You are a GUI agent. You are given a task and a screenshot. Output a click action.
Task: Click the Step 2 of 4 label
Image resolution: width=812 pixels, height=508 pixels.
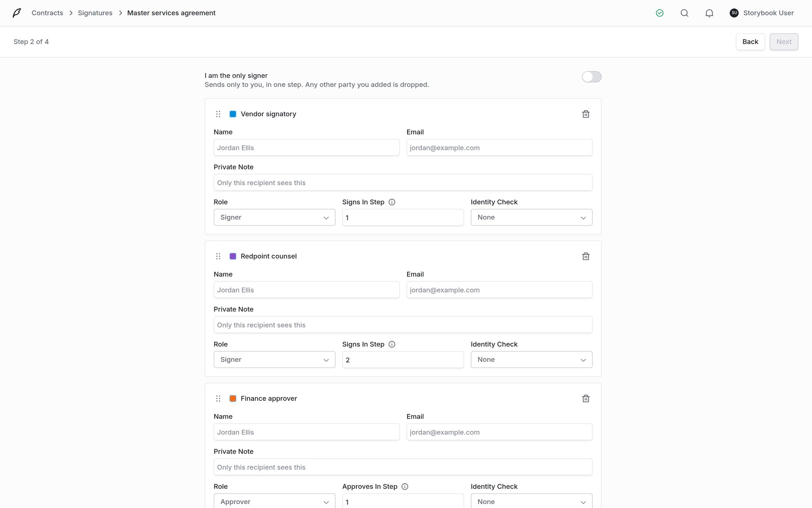point(31,42)
